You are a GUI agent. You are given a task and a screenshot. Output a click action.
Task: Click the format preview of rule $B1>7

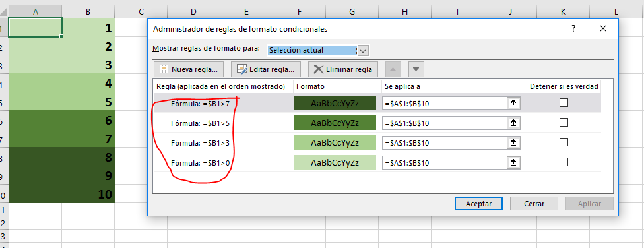coord(335,103)
